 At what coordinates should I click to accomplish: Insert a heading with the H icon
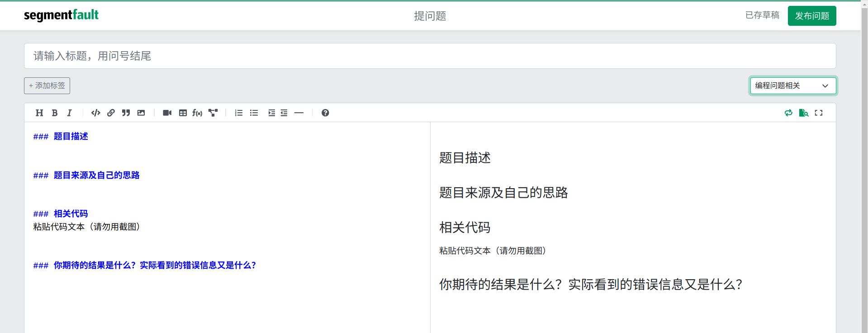[x=39, y=113]
